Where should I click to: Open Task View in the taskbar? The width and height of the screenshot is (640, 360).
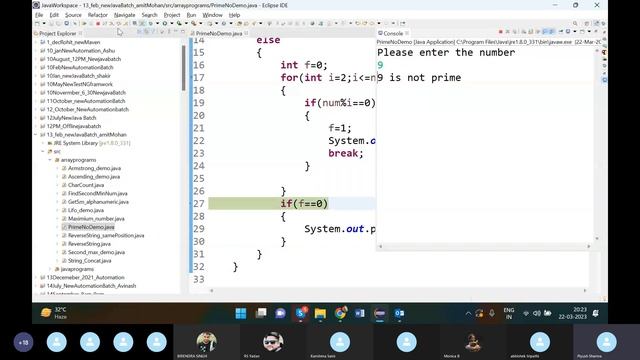tap(261, 313)
